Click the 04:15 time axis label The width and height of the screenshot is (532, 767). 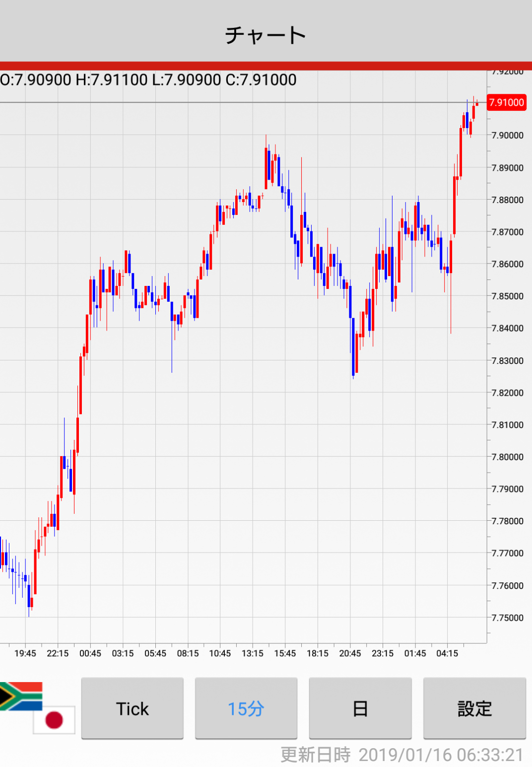point(447,653)
